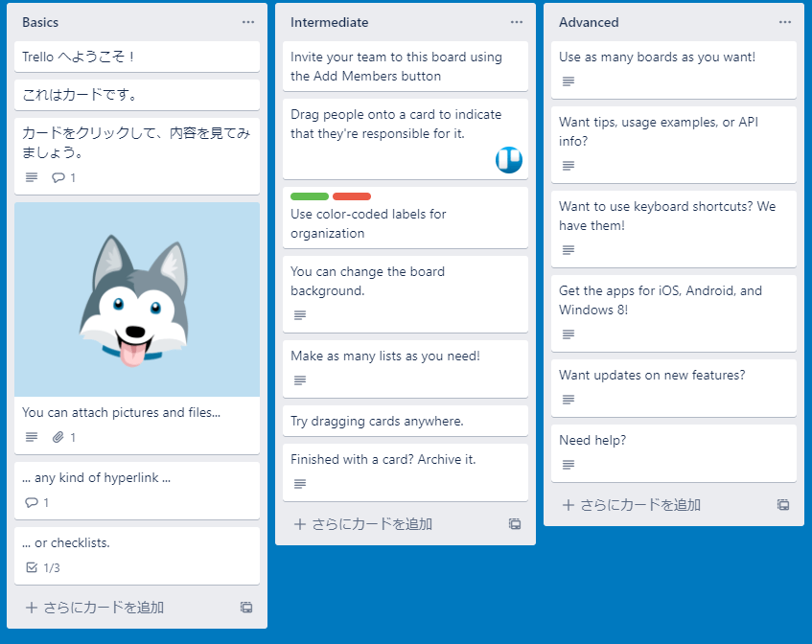The height and width of the screenshot is (644, 812).
Task: Open the Use color-coded labels card text
Action: click(368, 223)
